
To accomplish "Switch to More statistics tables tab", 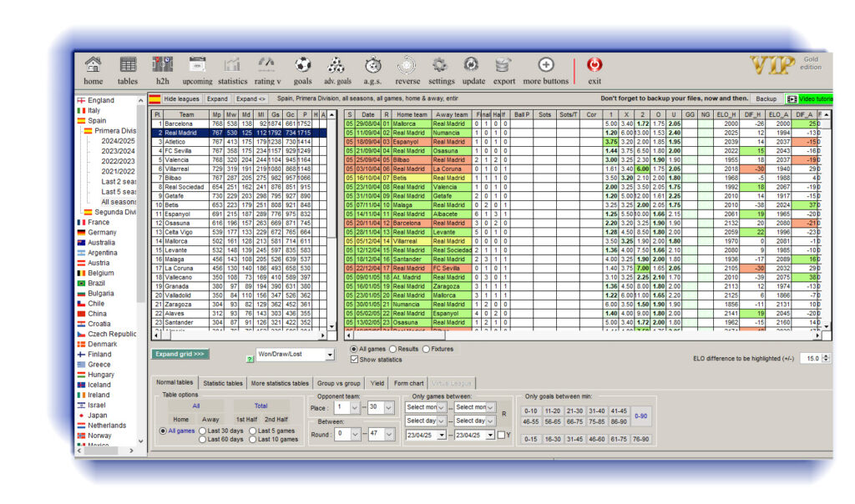I will (280, 384).
